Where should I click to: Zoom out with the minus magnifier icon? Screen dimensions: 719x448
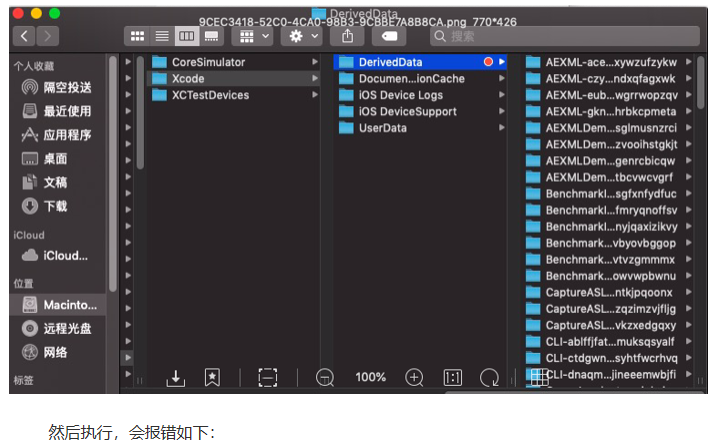325,378
